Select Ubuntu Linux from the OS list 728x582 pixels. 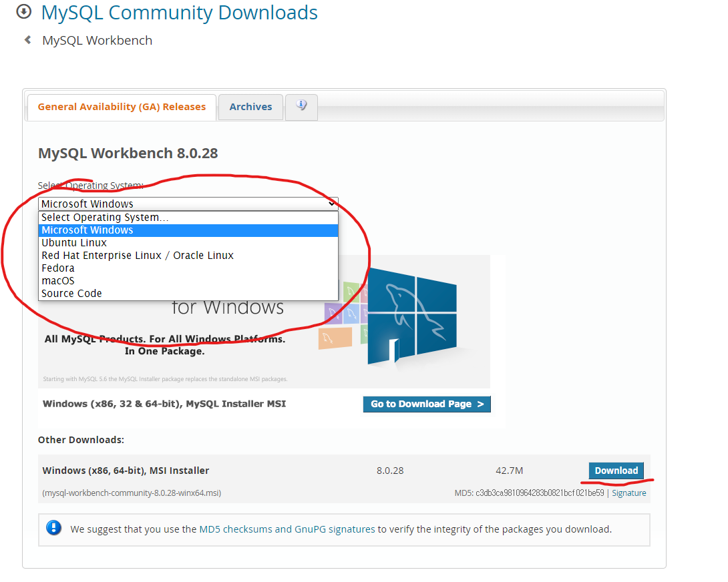coord(188,243)
